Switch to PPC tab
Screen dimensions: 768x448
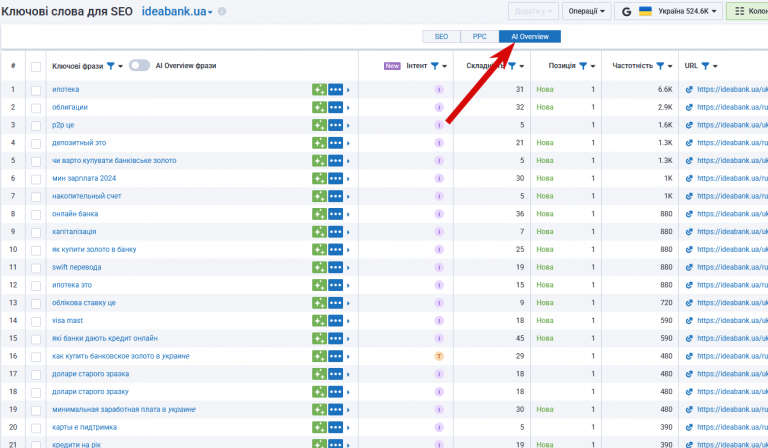click(480, 37)
